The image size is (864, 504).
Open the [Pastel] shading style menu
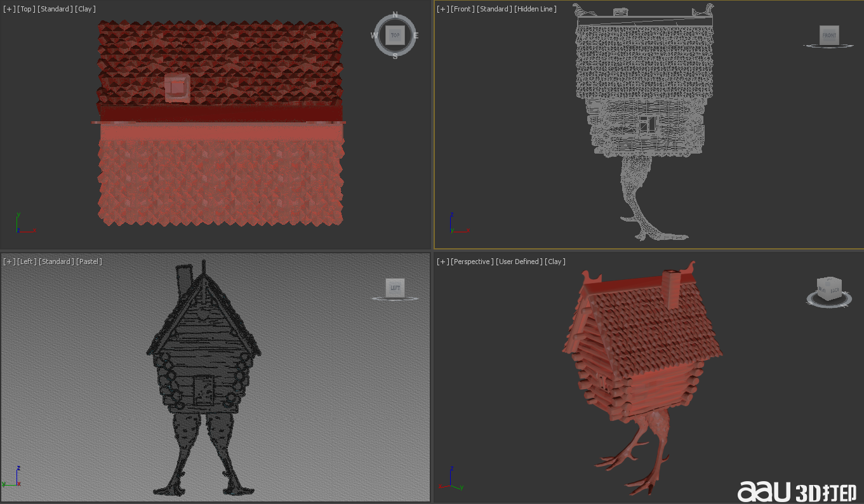pos(90,262)
